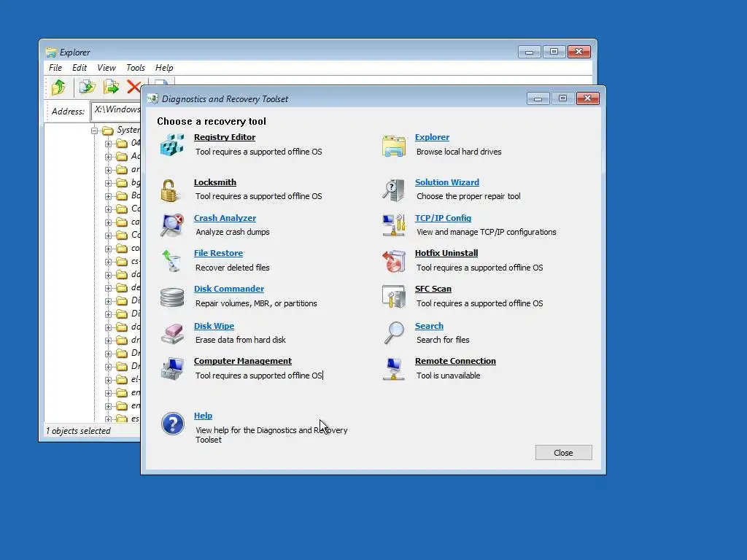Viewport: 747px width, 560px height.
Task: Click the Close button in the toolset
Action: click(564, 452)
